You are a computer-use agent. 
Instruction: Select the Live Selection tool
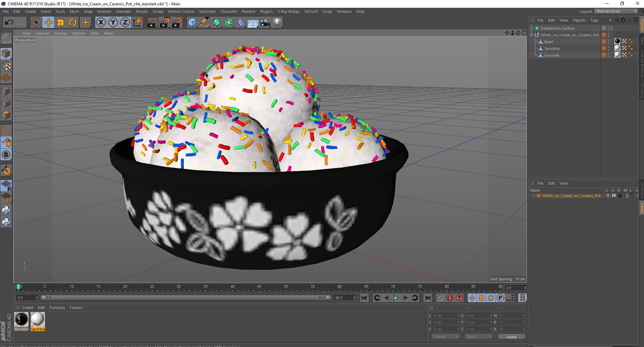[36, 23]
